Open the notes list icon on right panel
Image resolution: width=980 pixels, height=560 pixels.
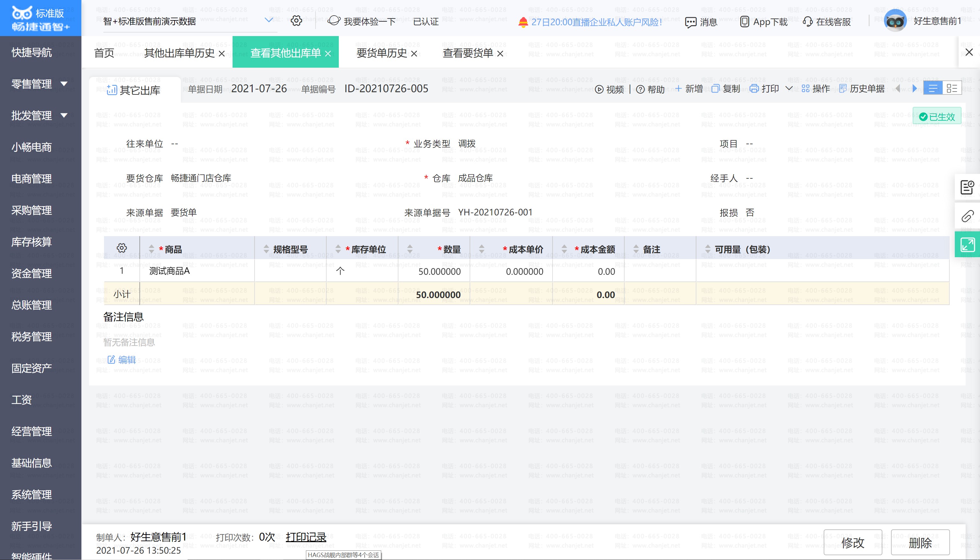point(967,187)
